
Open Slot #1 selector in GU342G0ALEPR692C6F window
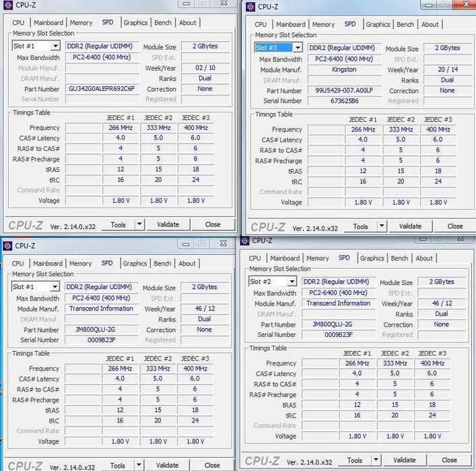click(36, 46)
